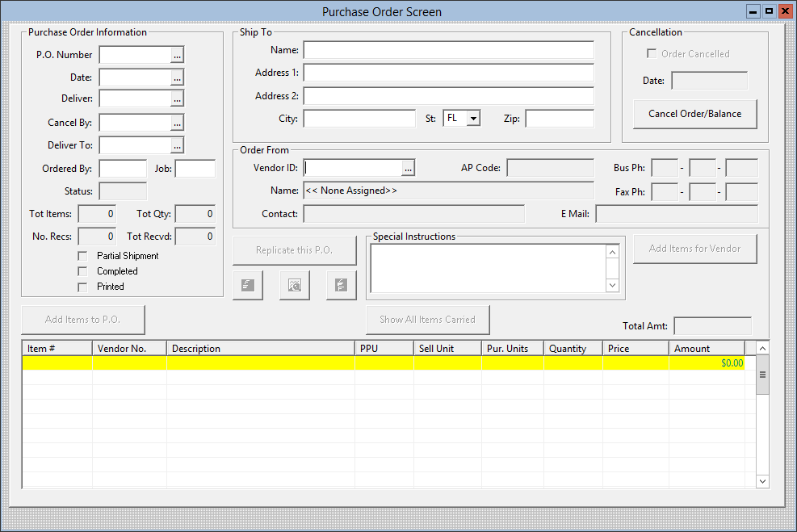797x532 pixels.
Task: Click the items grid scroll down arrow
Action: click(x=762, y=481)
